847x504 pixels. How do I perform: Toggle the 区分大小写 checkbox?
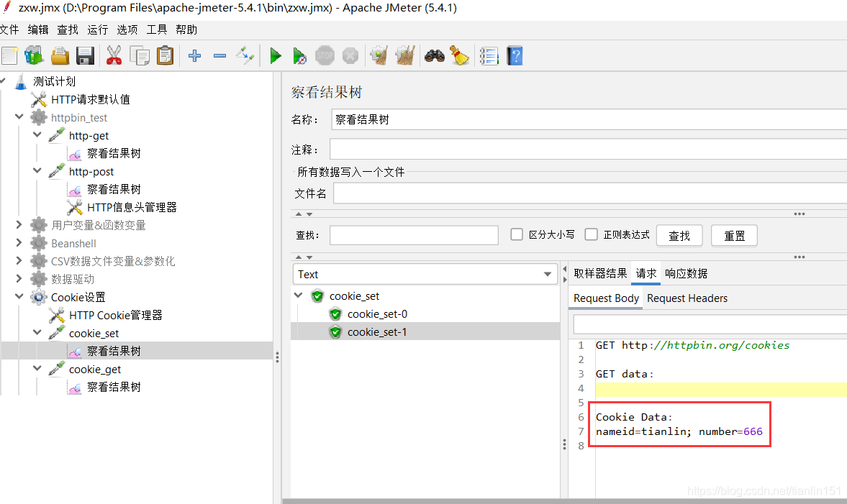[x=517, y=234]
